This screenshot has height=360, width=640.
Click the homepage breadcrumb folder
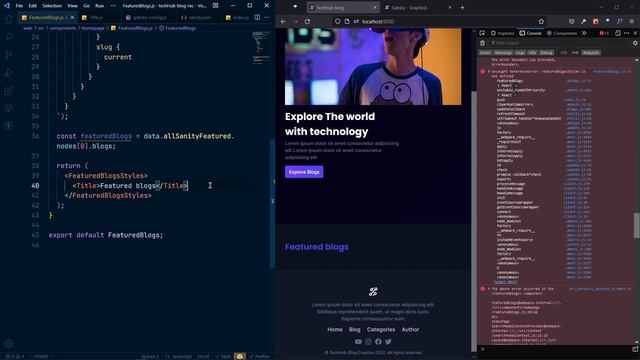point(93,28)
